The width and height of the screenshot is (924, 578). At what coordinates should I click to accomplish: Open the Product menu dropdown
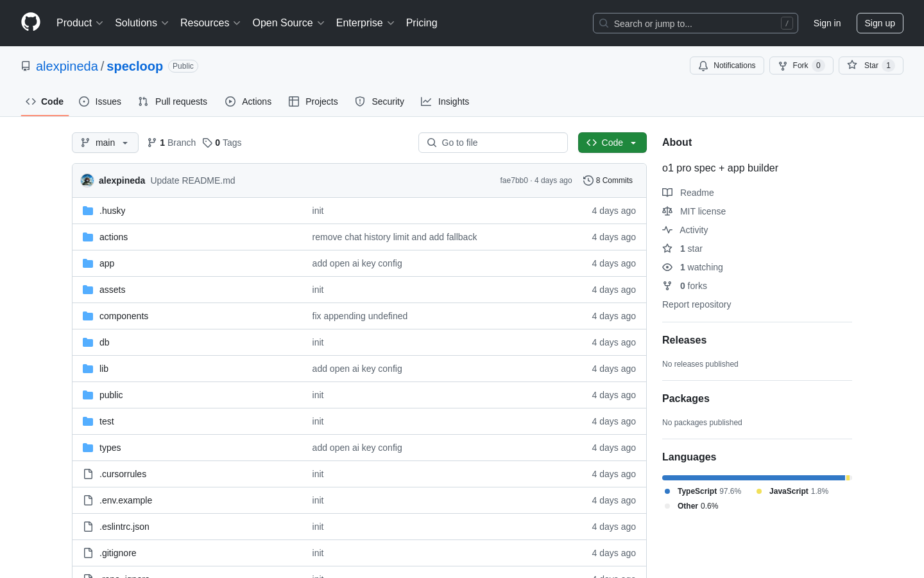coord(80,23)
